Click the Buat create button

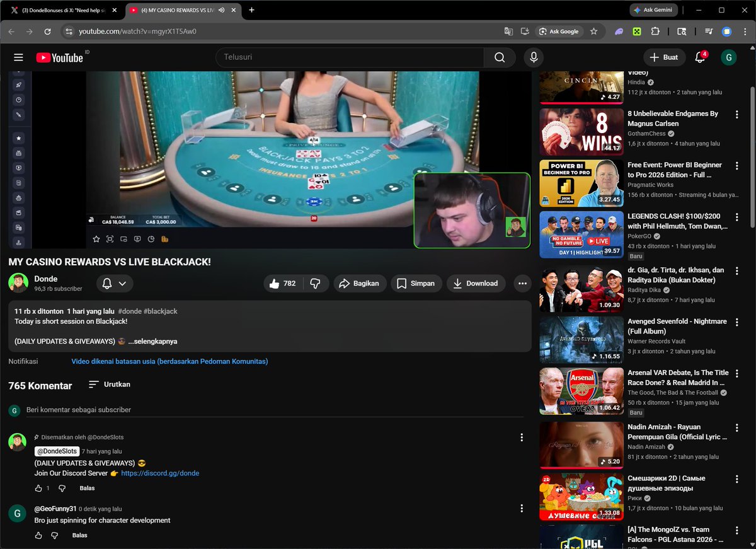(x=664, y=57)
